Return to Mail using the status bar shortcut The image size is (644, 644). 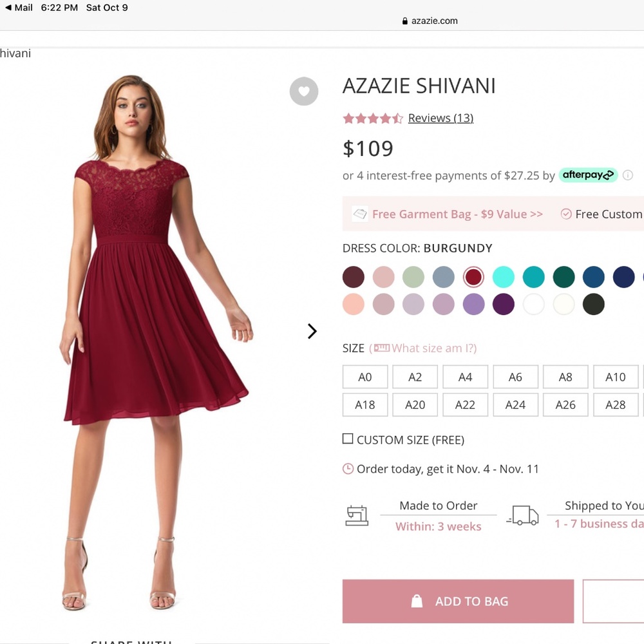(17, 8)
